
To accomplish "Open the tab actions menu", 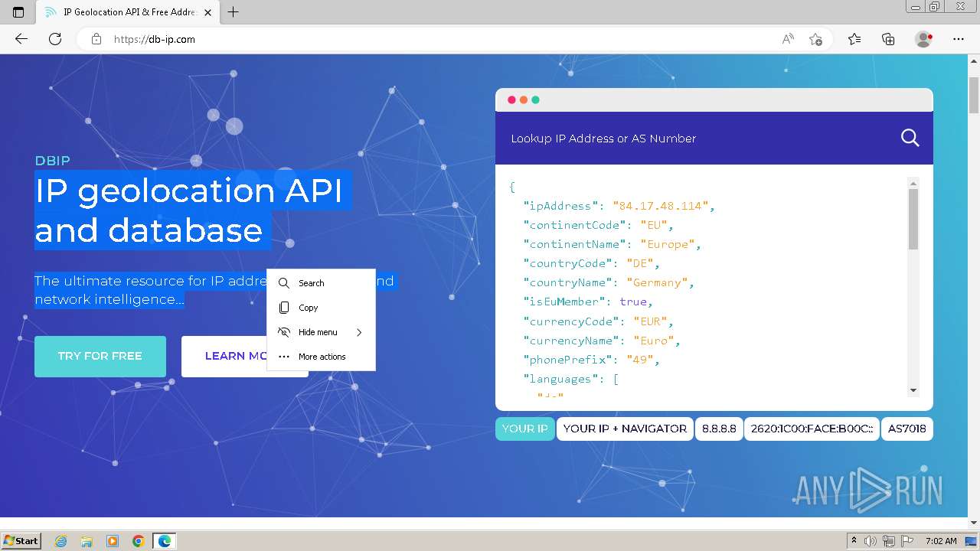I will click(x=18, y=12).
